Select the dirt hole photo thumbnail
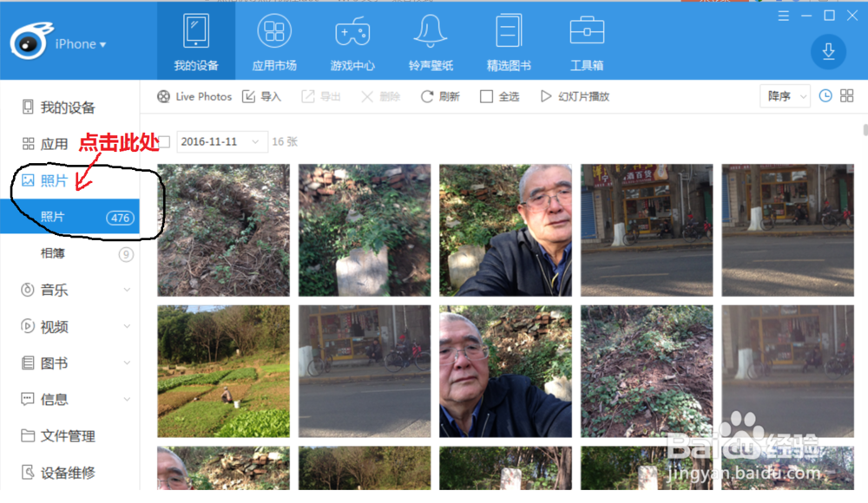 pos(223,230)
